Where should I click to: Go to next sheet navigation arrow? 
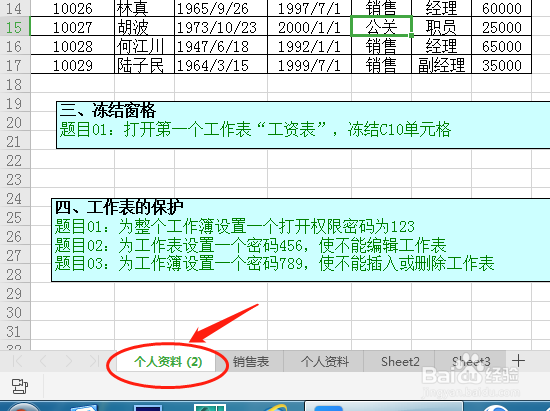(x=68, y=361)
